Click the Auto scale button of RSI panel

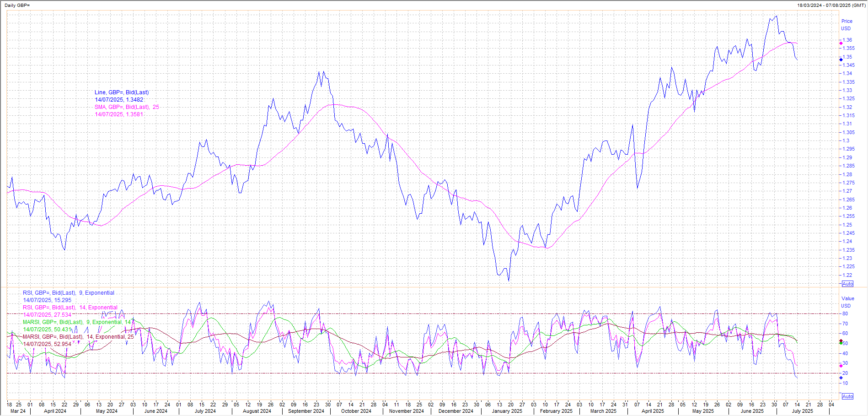click(x=847, y=396)
